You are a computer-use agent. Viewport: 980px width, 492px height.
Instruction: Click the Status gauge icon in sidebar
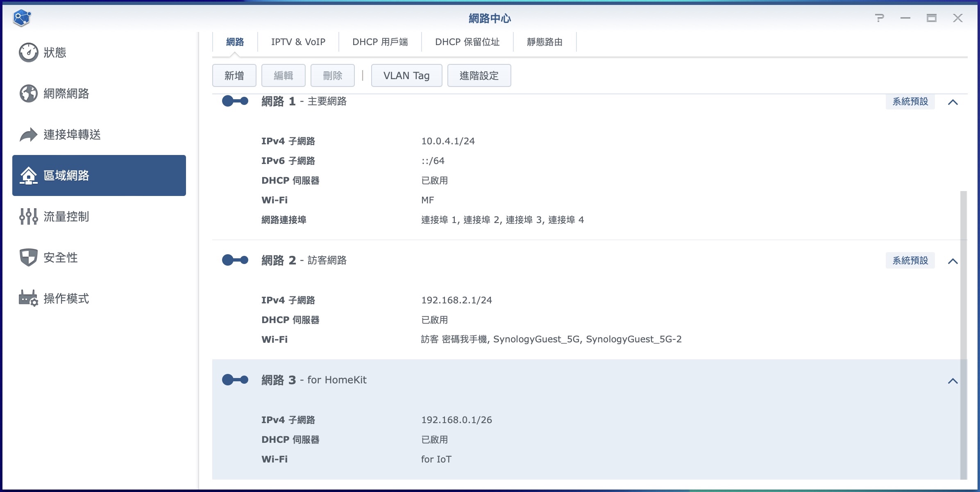tap(29, 52)
